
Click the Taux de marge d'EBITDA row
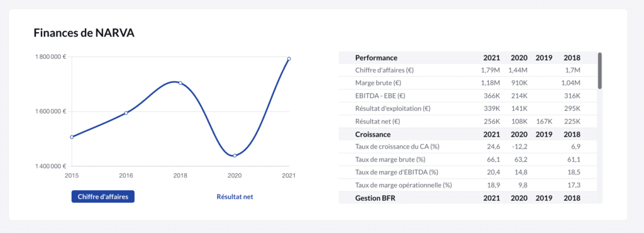click(468, 172)
